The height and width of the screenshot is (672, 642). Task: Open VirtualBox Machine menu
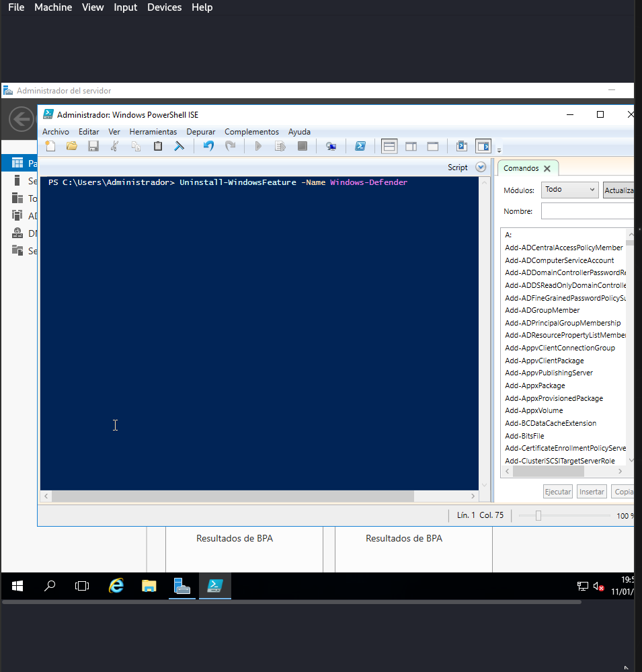pyautogui.click(x=53, y=7)
